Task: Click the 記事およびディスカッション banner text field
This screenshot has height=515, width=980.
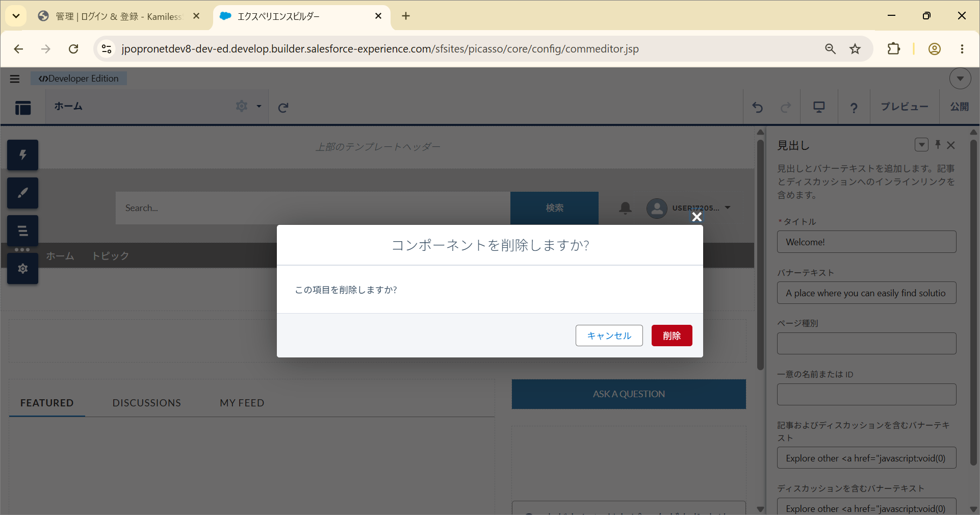Action: [866, 458]
